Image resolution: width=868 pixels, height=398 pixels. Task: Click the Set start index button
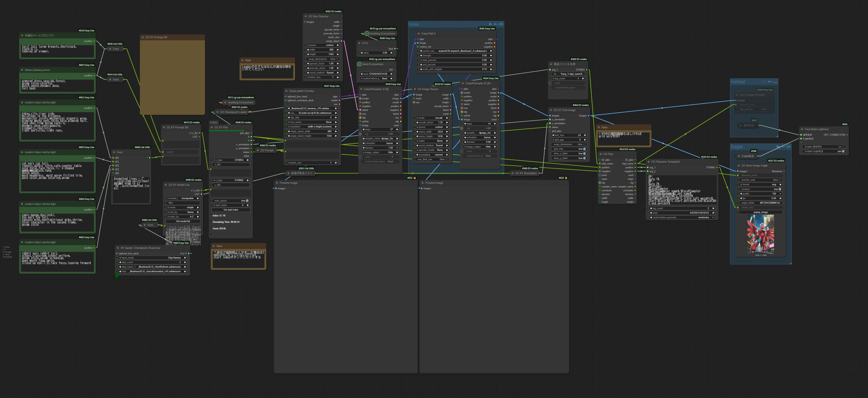[231, 210]
